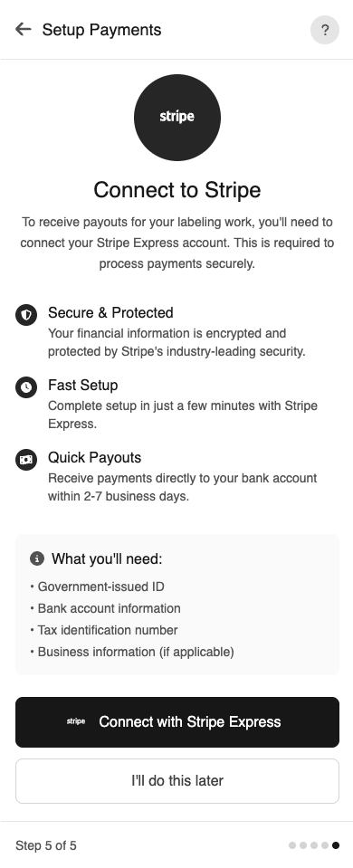Open help via the question mark icon
The width and height of the screenshot is (353, 868).
coord(325,30)
